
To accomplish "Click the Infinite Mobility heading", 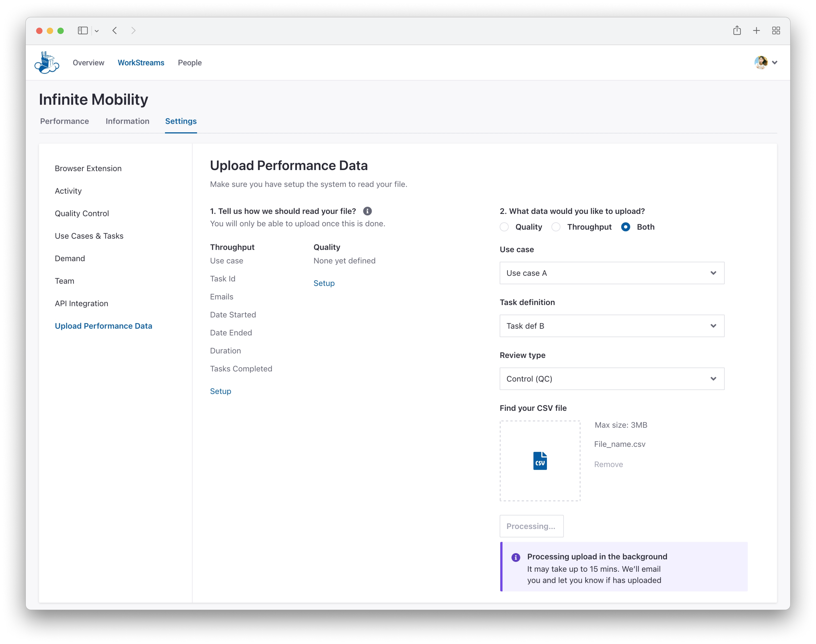I will [x=93, y=100].
